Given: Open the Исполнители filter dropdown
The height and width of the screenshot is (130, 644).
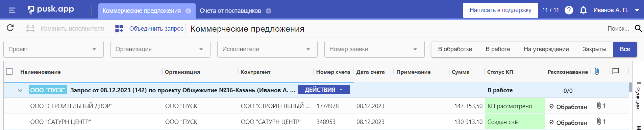Looking at the screenshot, I should (267, 49).
